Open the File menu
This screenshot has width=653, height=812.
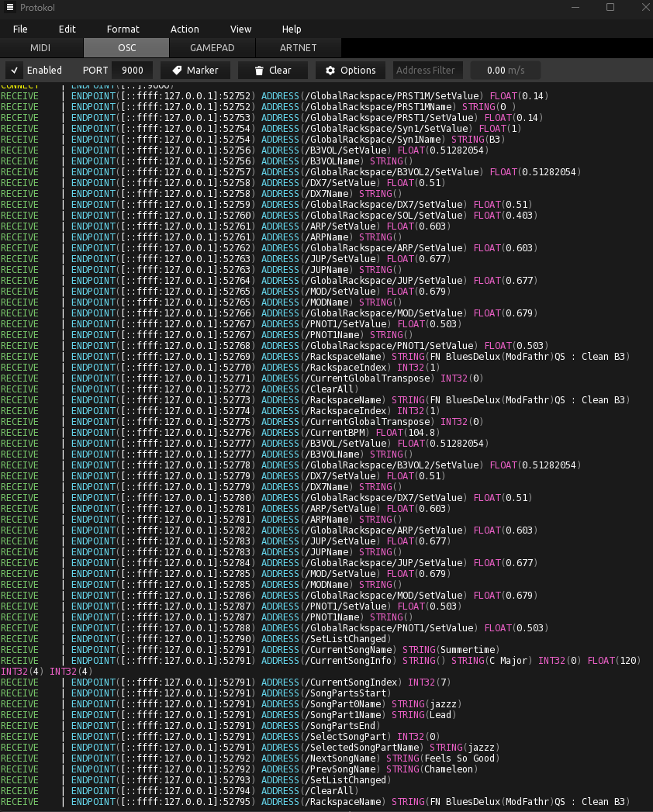(20, 29)
